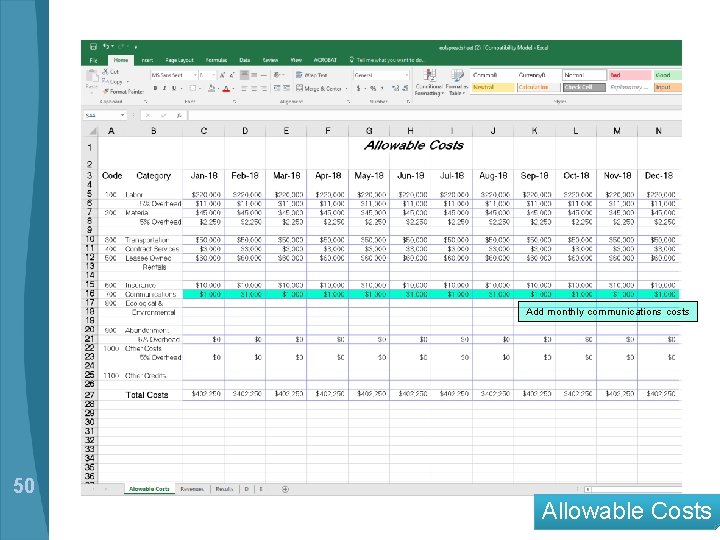720x540 pixels.
Task: Open the font size dropdown
Action: [214, 75]
